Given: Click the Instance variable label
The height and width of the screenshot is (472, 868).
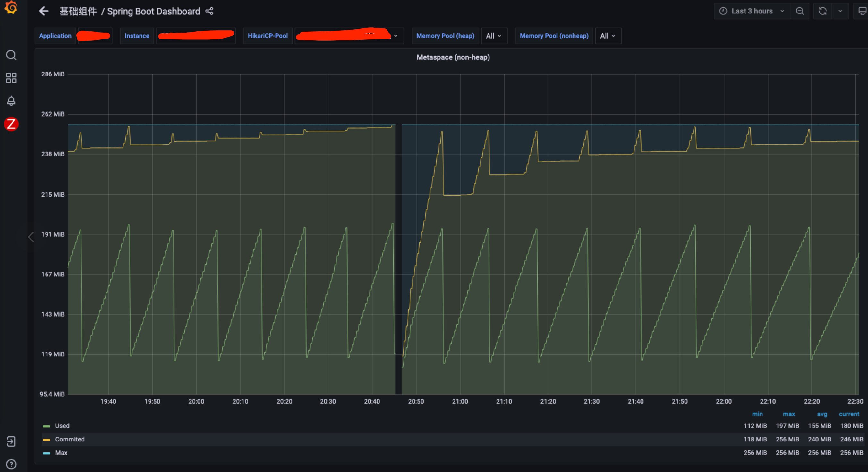Looking at the screenshot, I should point(137,36).
